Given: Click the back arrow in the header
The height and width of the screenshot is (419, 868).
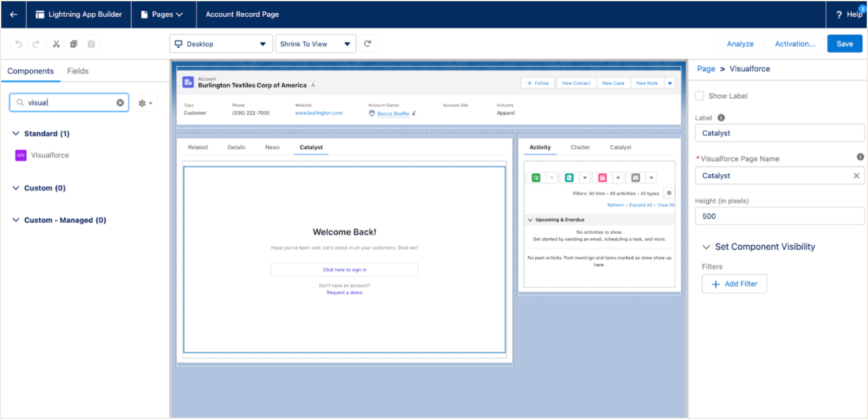Looking at the screenshot, I should coord(13,14).
